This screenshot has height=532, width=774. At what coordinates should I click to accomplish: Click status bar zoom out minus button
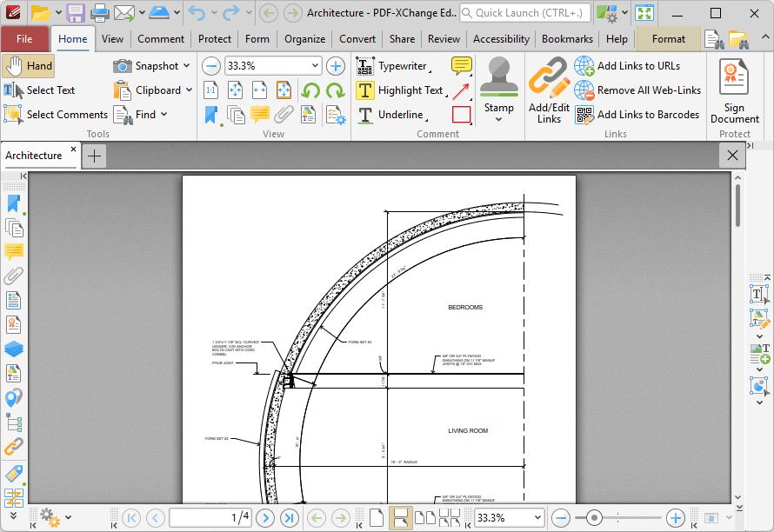pyautogui.click(x=561, y=518)
